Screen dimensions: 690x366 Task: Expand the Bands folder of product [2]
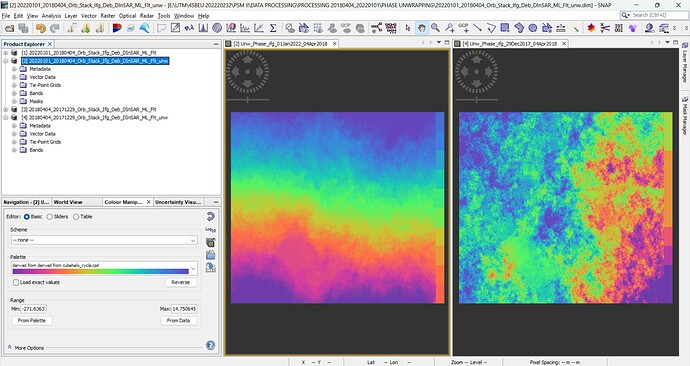tap(14, 93)
